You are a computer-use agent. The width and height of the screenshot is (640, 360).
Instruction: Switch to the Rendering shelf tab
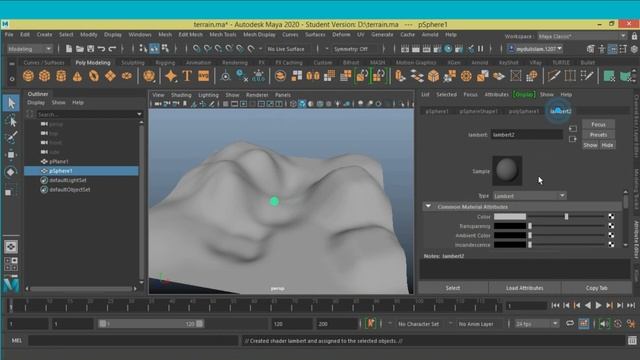click(x=235, y=62)
